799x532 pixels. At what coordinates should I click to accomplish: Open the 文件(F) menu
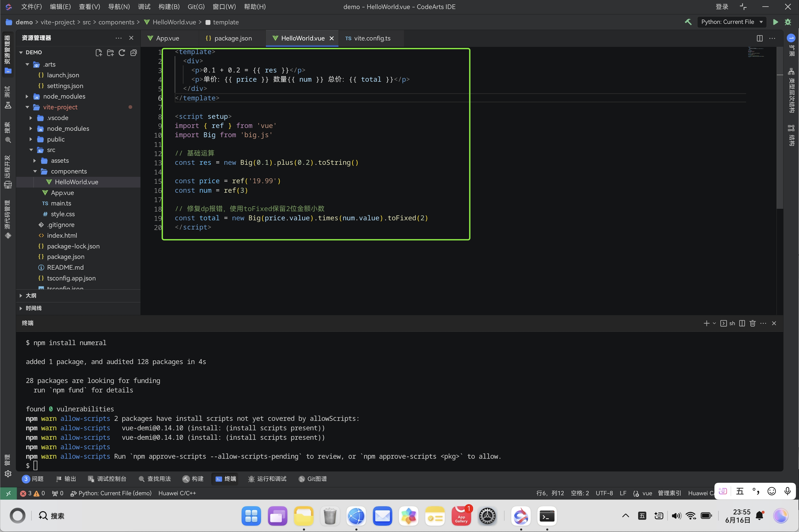click(32, 7)
